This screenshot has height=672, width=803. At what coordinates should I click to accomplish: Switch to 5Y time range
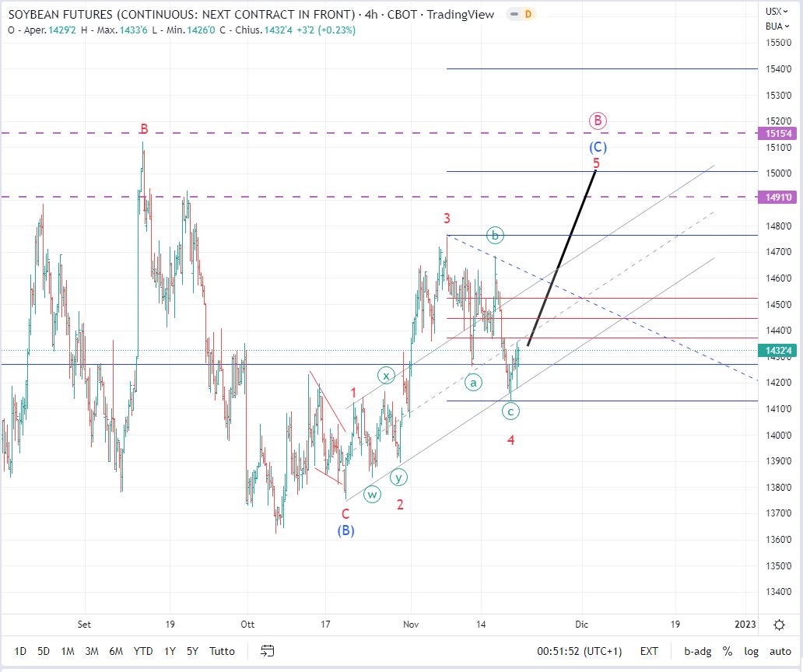[192, 651]
